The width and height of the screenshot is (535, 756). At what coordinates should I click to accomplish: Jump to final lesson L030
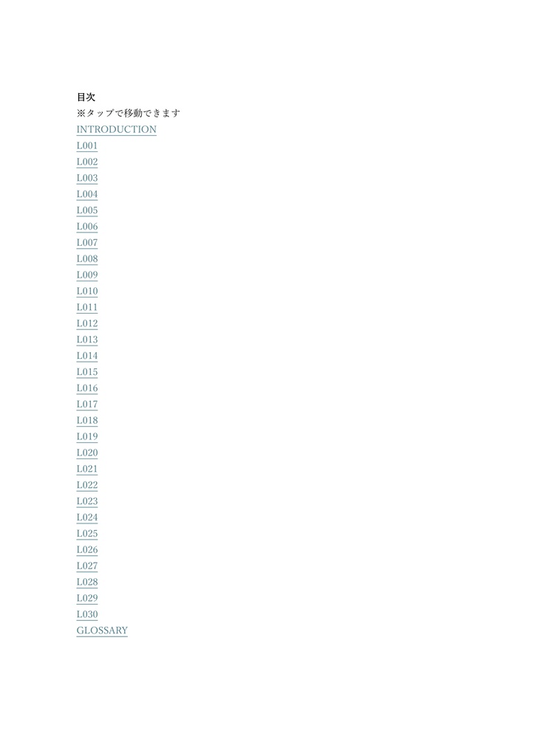87,614
